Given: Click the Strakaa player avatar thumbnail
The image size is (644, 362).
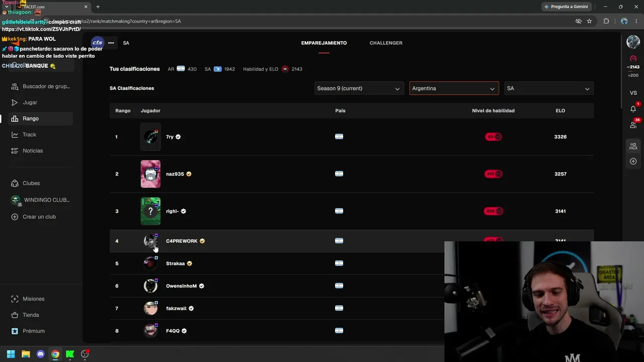Looking at the screenshot, I should point(150,263).
